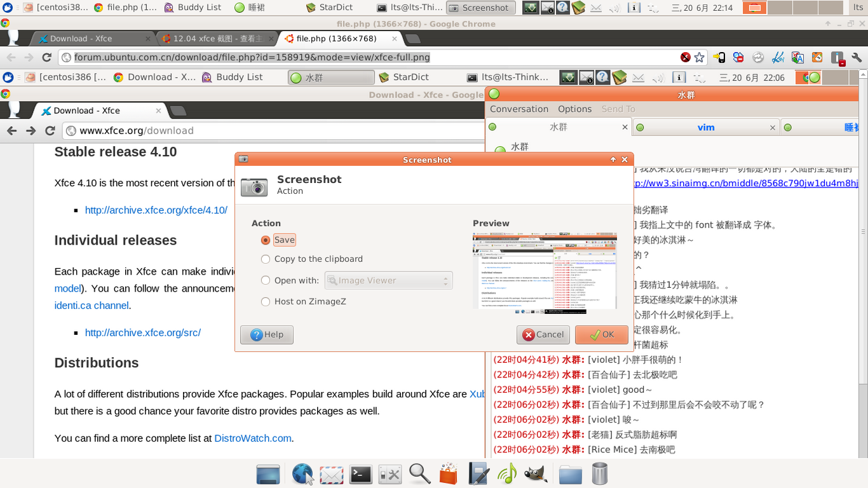Screen dimensions: 868x488
Task: Select Copy to the clipboard option
Action: click(x=312, y=259)
